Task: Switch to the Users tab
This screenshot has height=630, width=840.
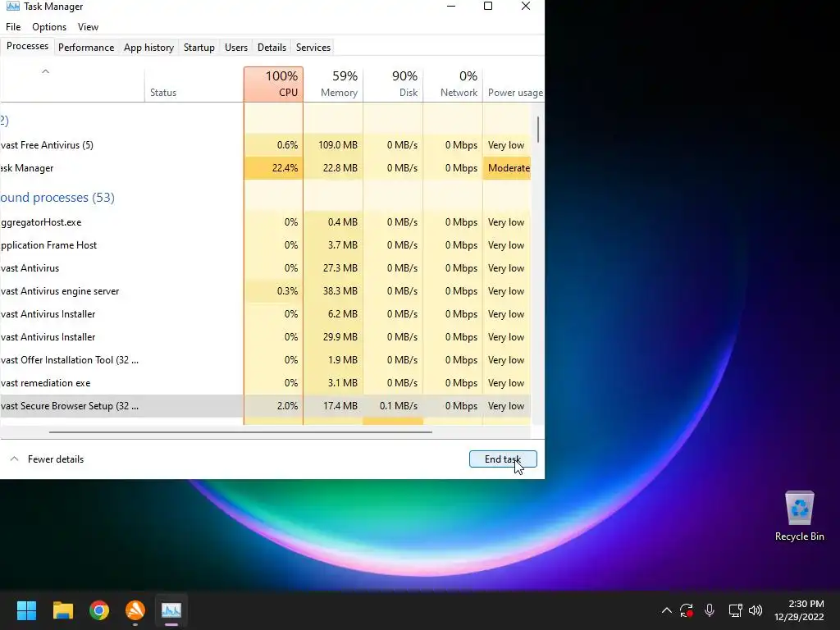Action: 236,47
